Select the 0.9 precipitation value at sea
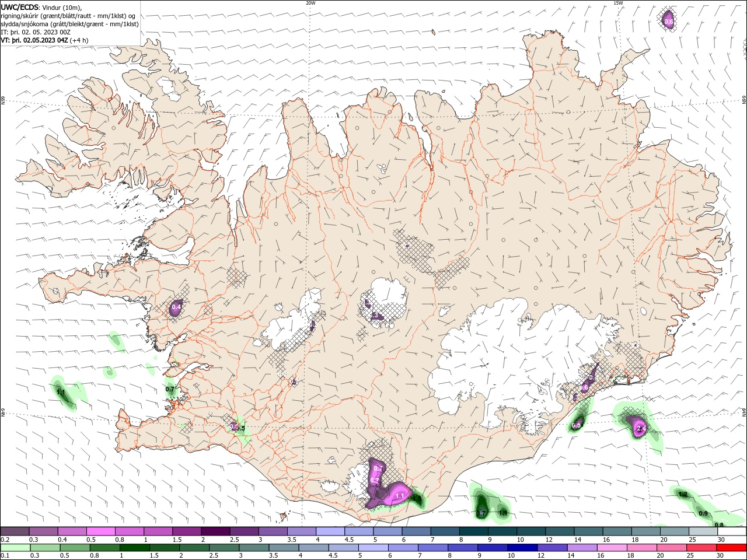The image size is (747, 560). click(x=703, y=513)
